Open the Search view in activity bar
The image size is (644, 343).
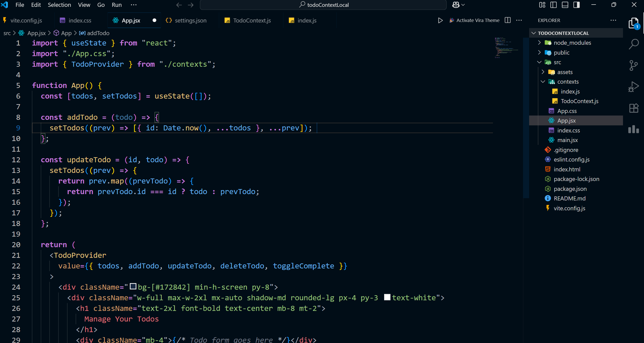coord(634,44)
